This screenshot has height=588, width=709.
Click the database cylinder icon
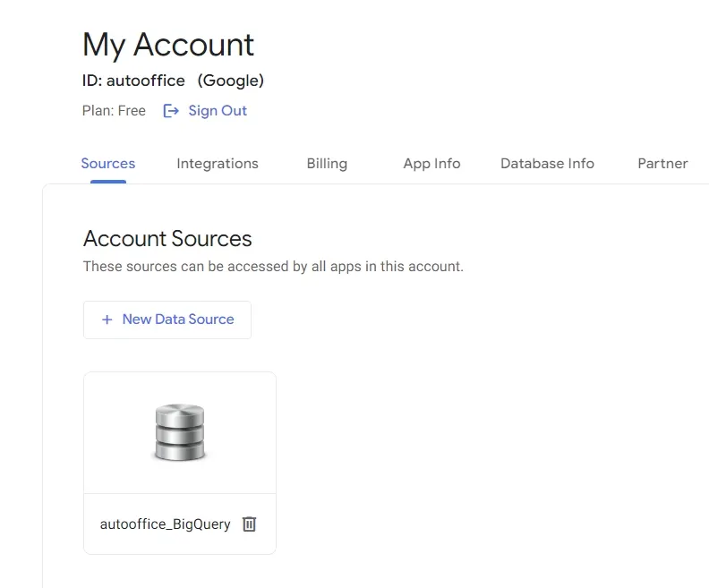[x=180, y=433]
